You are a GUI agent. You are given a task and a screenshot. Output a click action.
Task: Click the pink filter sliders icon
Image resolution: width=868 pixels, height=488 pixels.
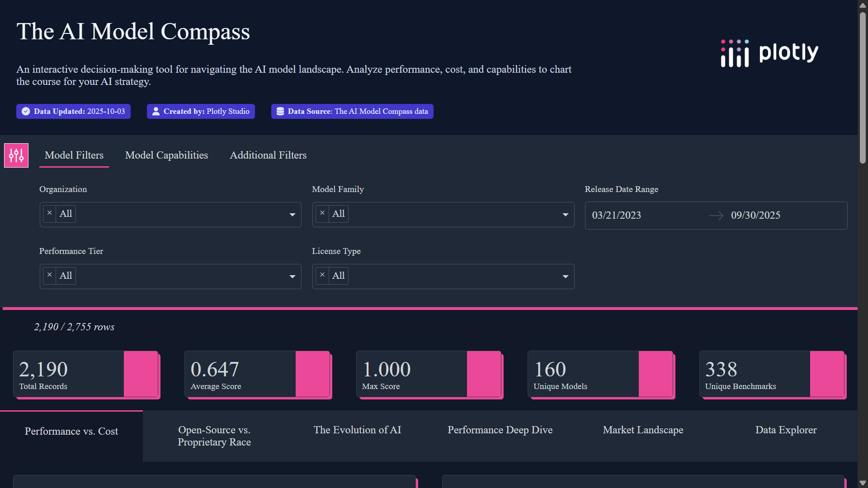[x=16, y=155]
